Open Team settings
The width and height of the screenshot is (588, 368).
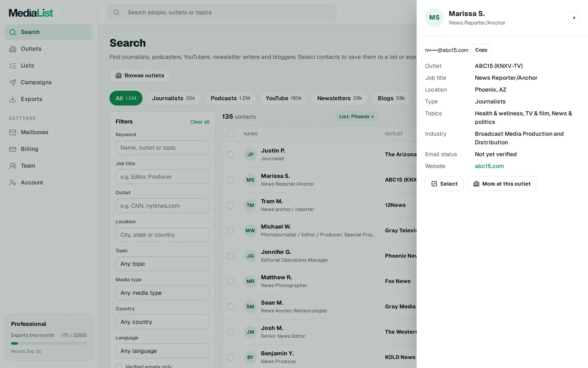(49, 166)
